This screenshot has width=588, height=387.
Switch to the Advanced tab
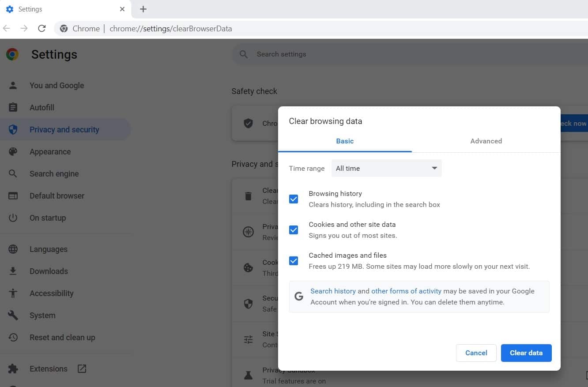[x=486, y=141]
